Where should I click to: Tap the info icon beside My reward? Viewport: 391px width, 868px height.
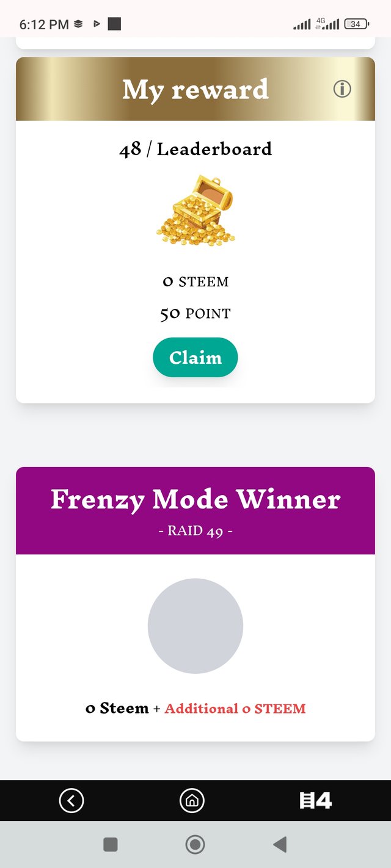pos(342,89)
